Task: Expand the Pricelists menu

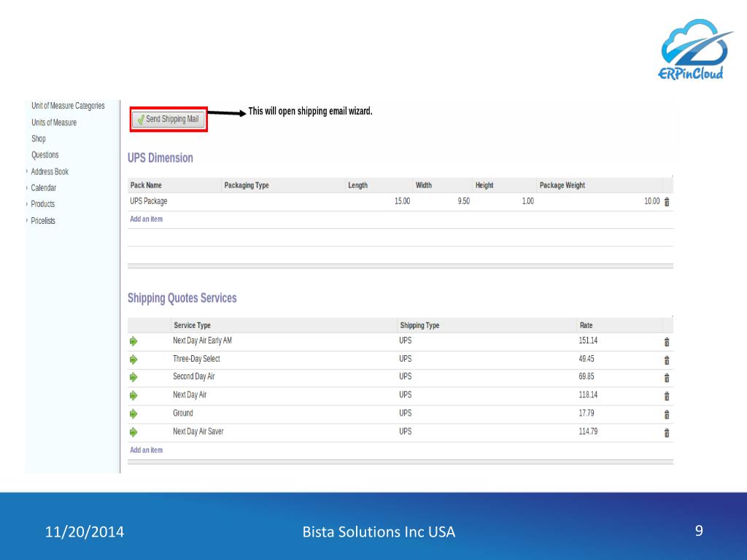Action: [27, 220]
